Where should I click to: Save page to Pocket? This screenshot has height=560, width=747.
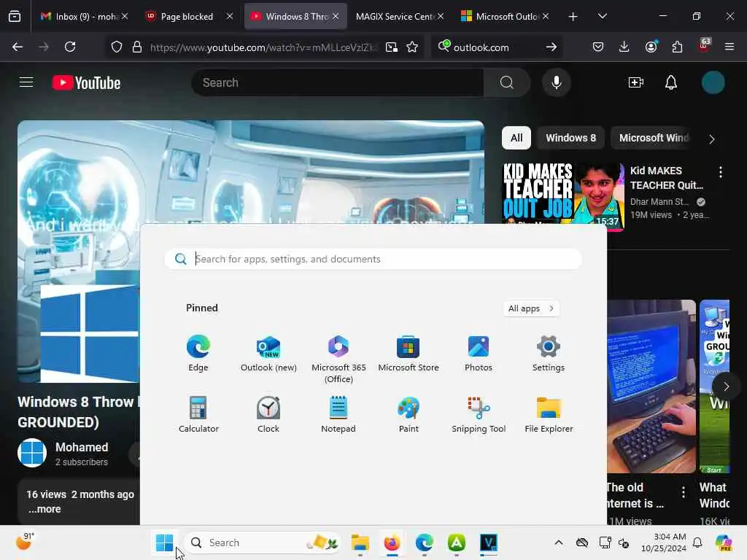598,47
